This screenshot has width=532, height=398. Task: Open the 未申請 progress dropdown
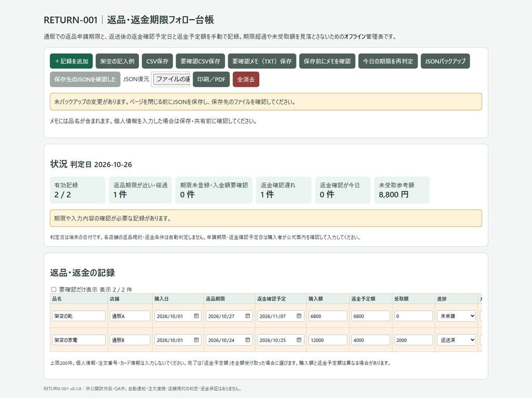coord(456,316)
